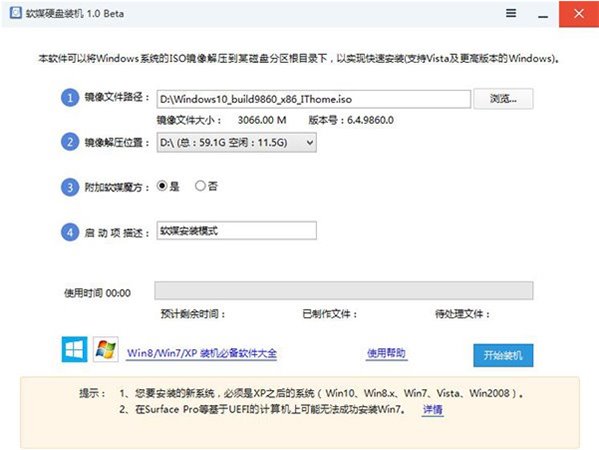This screenshot has width=599, height=450.
Task: Click the 已制作文件 label
Action: [330, 314]
